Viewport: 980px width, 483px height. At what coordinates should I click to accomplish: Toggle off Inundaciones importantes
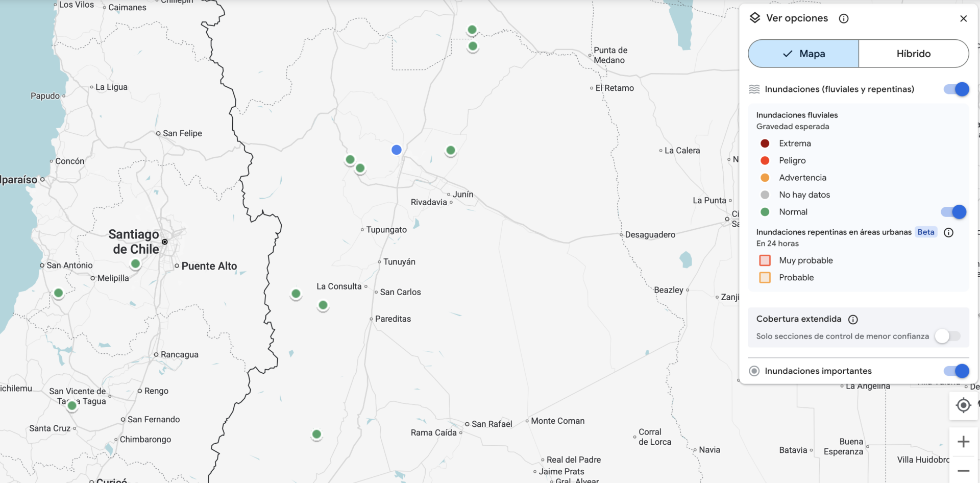[x=955, y=371]
